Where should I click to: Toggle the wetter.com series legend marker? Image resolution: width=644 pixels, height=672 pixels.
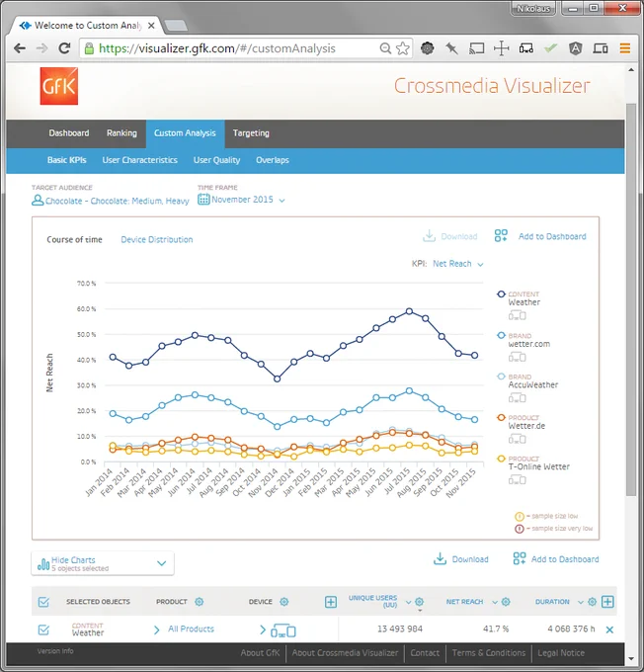click(x=501, y=335)
